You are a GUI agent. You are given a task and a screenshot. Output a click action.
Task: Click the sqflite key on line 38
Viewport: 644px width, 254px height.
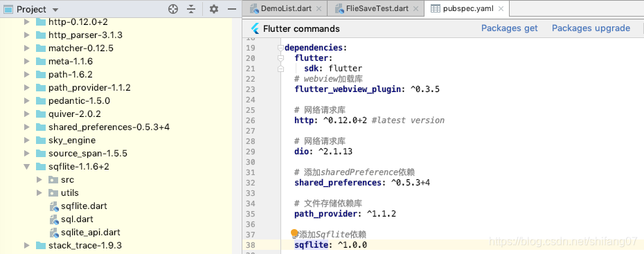pyautogui.click(x=312, y=245)
